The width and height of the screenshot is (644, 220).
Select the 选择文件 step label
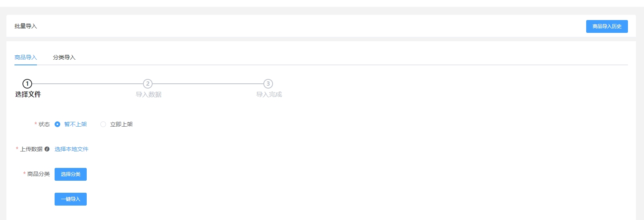pyautogui.click(x=28, y=95)
